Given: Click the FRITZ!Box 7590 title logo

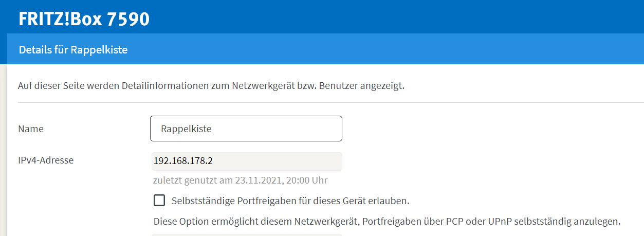Looking at the screenshot, I should tap(84, 19).
